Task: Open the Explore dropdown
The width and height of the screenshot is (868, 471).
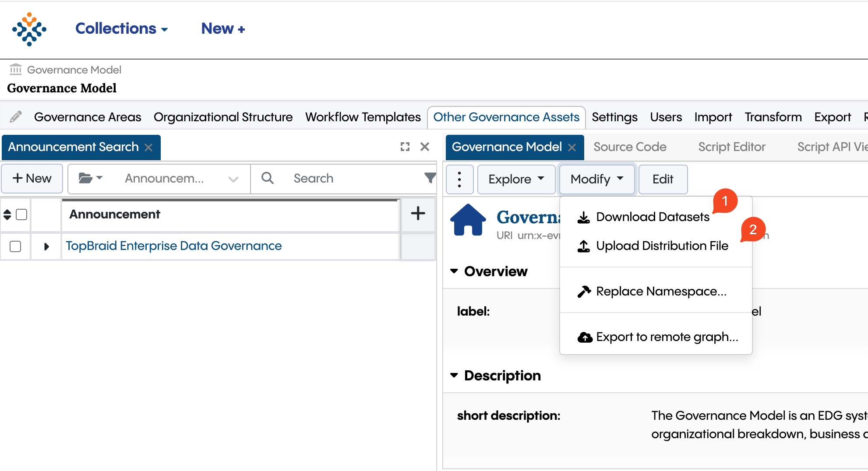Action: pyautogui.click(x=516, y=179)
